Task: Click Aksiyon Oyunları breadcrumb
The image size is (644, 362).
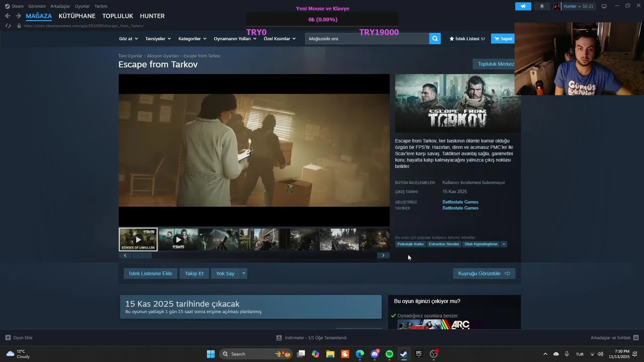Action: click(163, 56)
